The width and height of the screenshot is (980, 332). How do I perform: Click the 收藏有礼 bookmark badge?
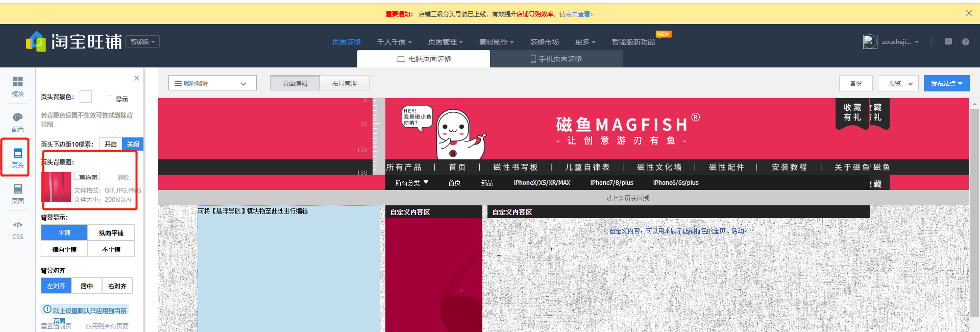[852, 113]
